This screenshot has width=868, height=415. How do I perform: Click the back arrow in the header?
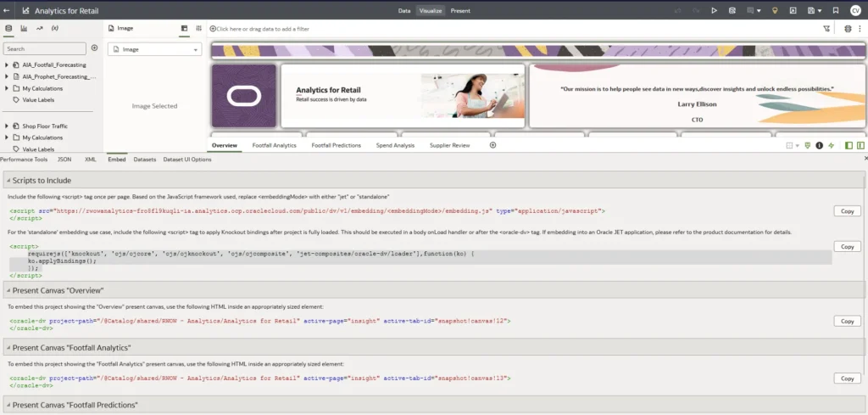tap(7, 10)
